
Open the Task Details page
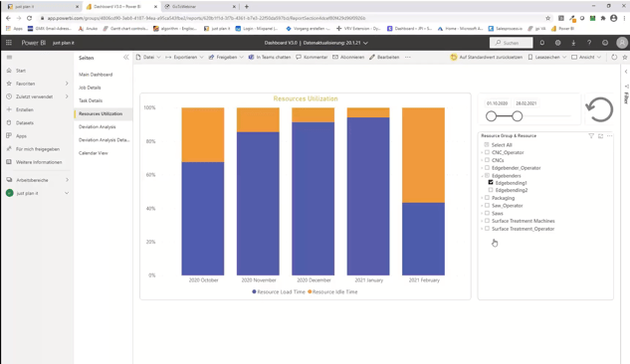pyautogui.click(x=91, y=100)
